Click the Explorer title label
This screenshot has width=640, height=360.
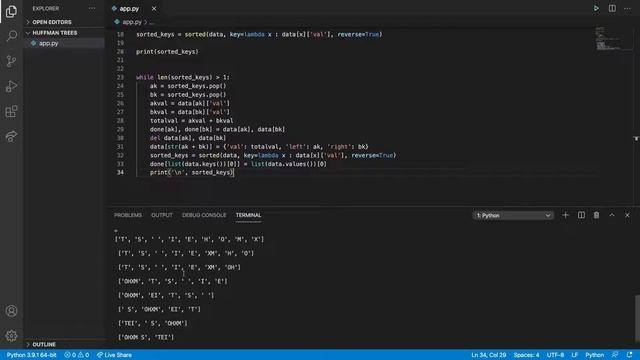click(x=46, y=8)
